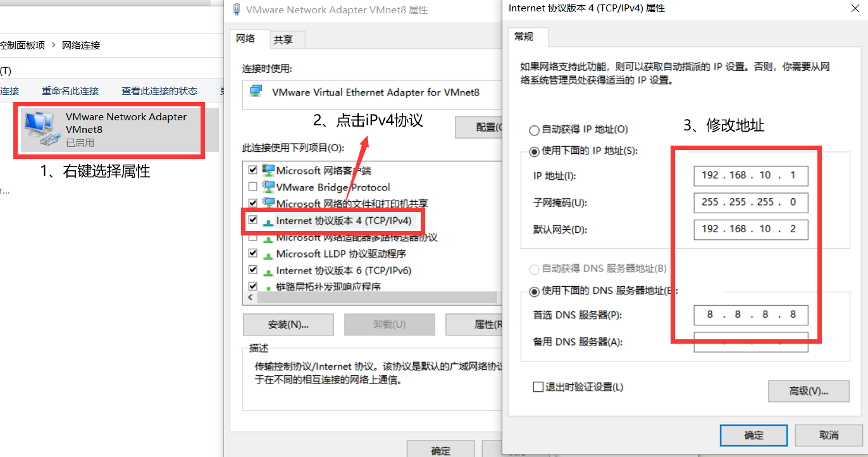Click the network adapter icon in the VMnet8 title bar
Image resolution: width=868 pixels, height=457 pixels.
(237, 9)
